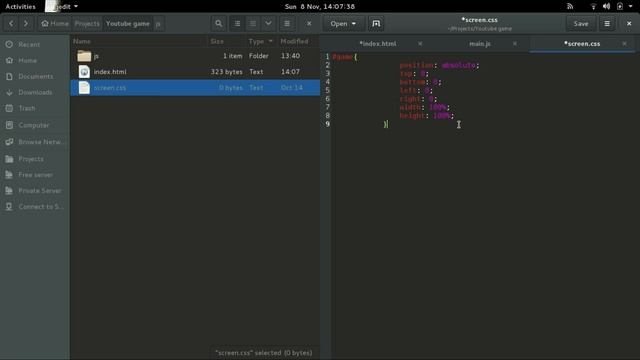
Task: Open system menu arrow
Action: point(630,7)
